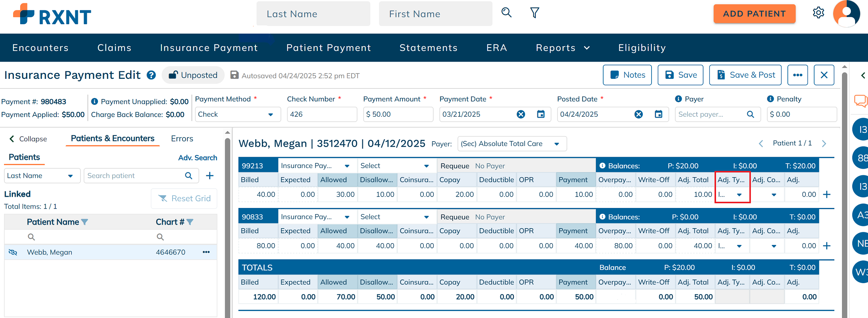Expand the Reports menu
Viewport: 868px width, 318px height.
pos(562,48)
